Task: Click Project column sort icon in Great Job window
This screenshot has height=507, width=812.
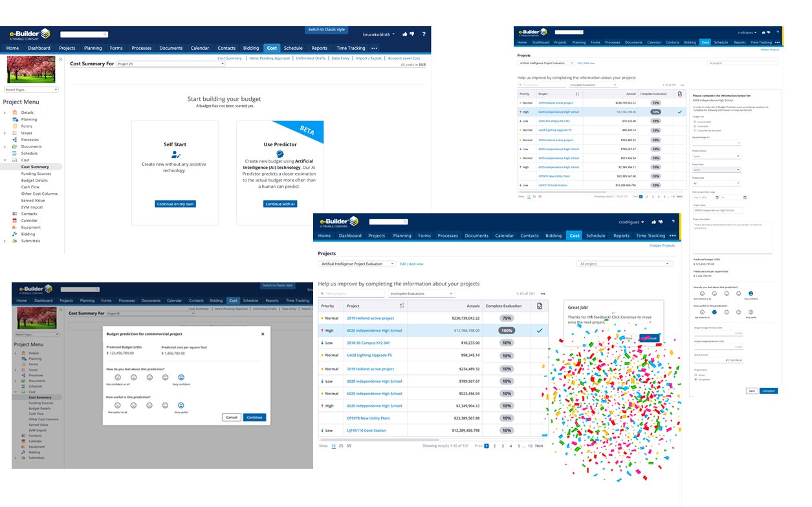Action: click(402, 306)
